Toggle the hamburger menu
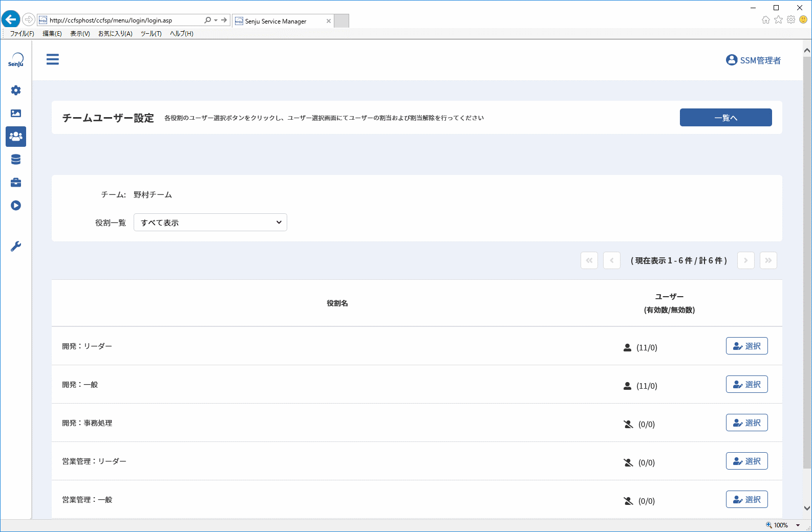The width and height of the screenshot is (812, 532). click(x=53, y=59)
